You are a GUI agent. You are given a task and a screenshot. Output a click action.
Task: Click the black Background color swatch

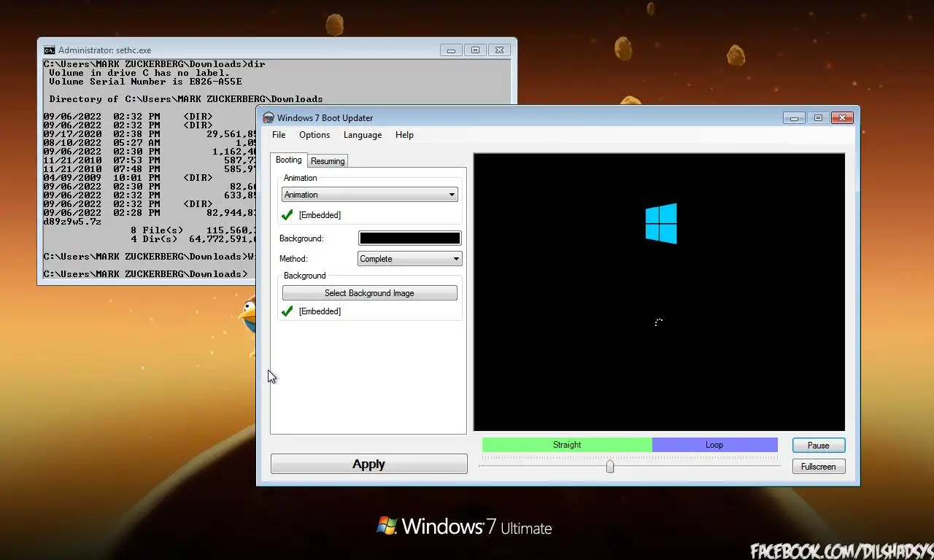tap(410, 238)
